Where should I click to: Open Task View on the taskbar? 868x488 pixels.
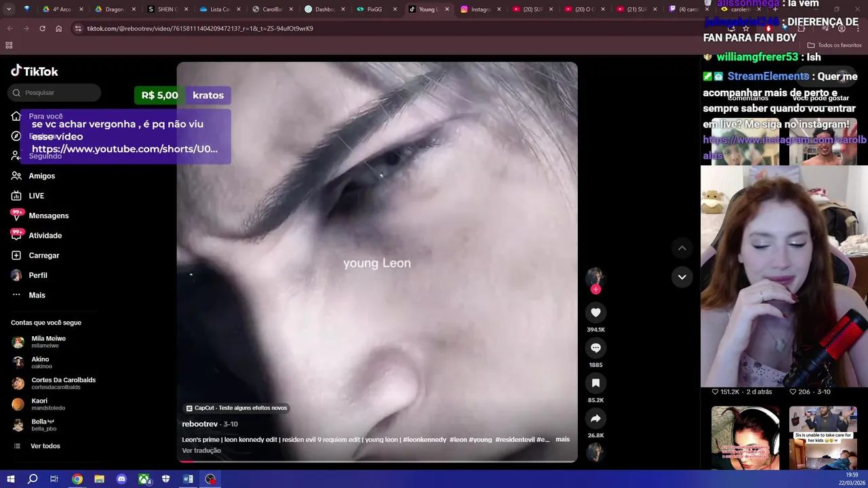pyautogui.click(x=54, y=479)
